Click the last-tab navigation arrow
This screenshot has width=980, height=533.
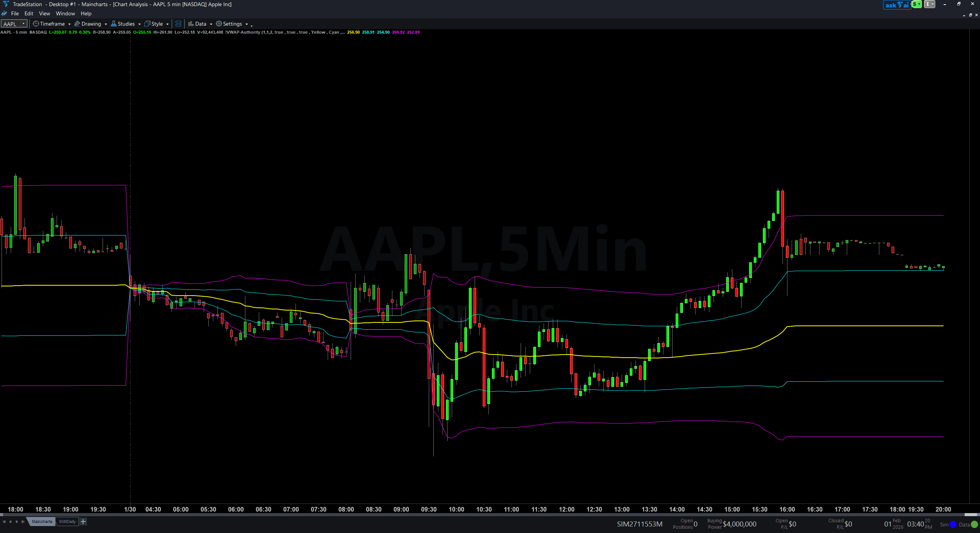[x=22, y=522]
